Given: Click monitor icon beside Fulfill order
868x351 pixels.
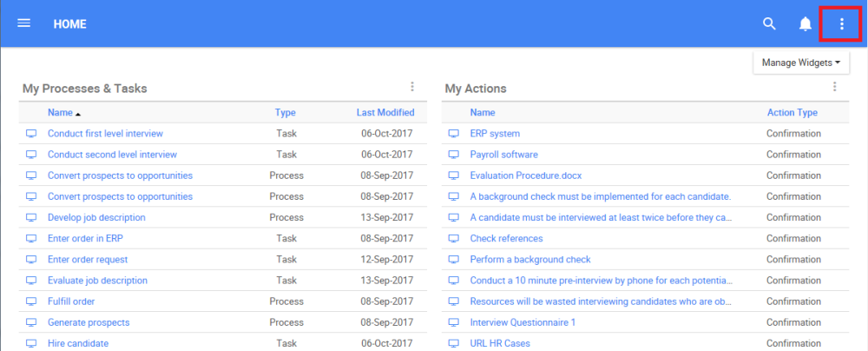Looking at the screenshot, I should pos(31,301).
